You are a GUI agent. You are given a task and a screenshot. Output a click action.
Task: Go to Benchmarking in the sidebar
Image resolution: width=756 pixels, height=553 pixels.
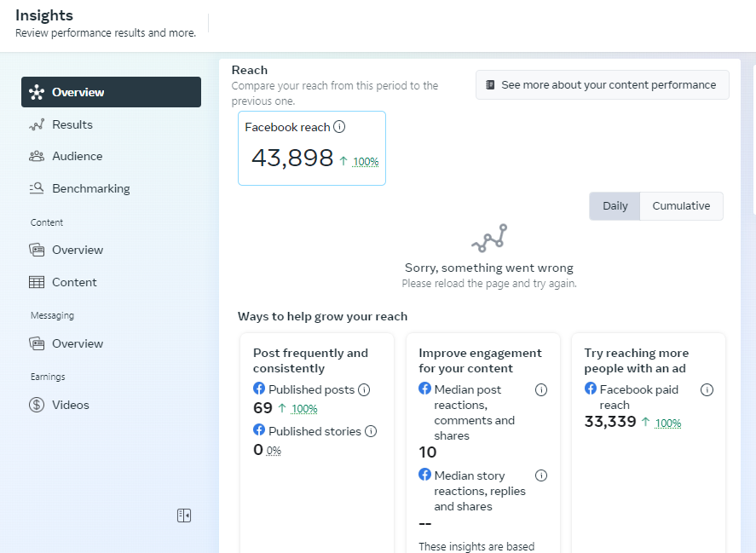[90, 188]
